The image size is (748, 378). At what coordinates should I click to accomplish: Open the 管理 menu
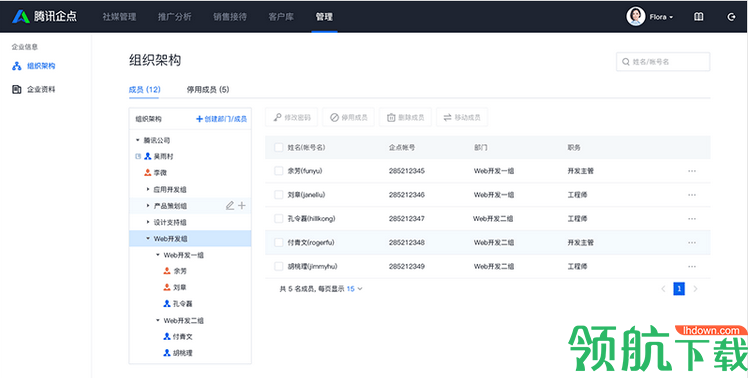pyautogui.click(x=324, y=17)
